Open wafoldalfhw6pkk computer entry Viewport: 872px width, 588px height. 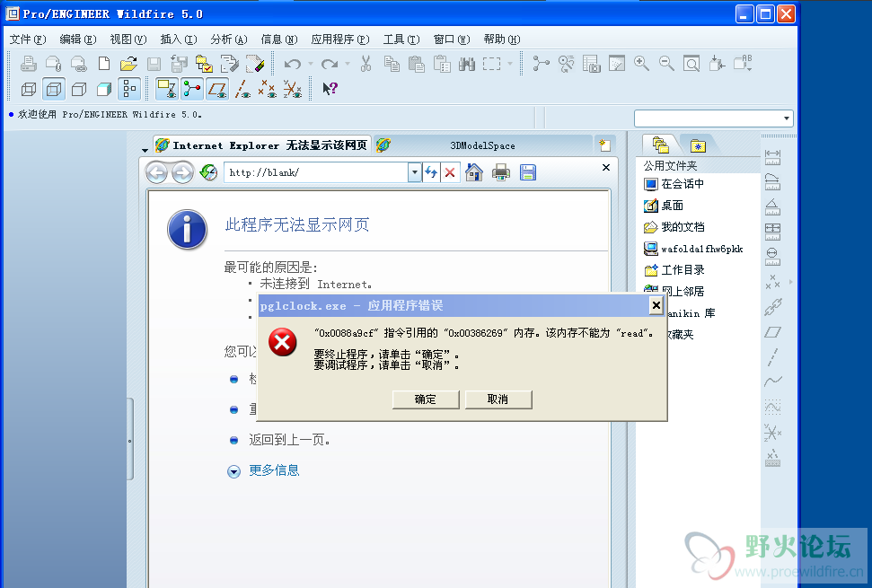(693, 249)
